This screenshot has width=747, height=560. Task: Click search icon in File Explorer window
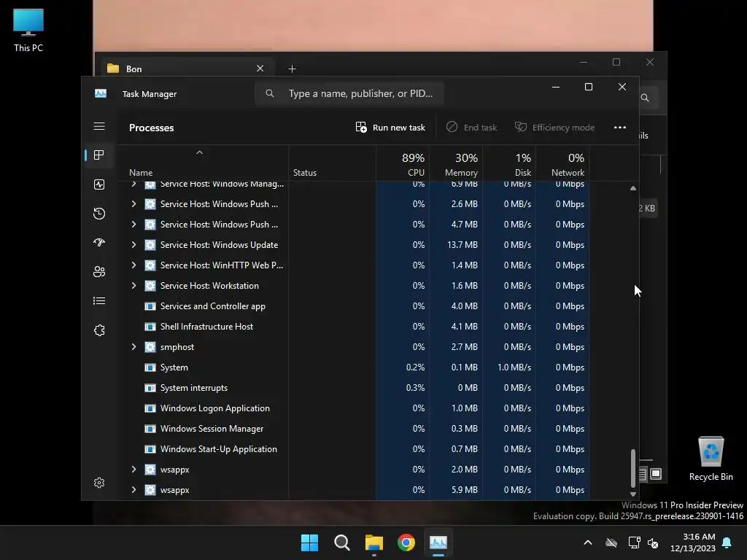coord(645,98)
